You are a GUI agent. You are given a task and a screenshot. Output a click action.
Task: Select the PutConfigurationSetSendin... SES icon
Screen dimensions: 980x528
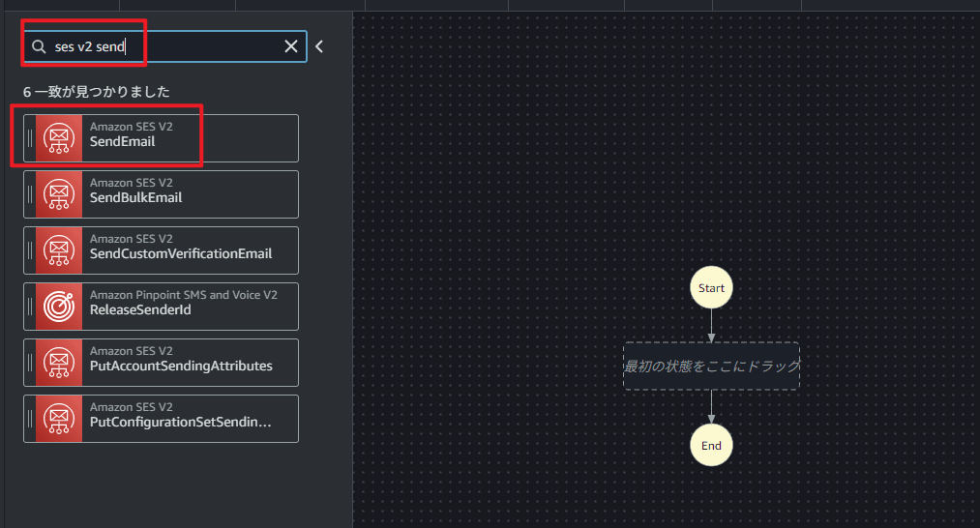pos(59,419)
